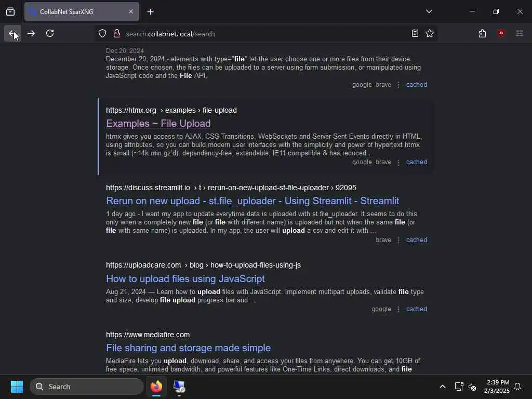Open the three-dot menu for uploadcare result

[398, 309]
